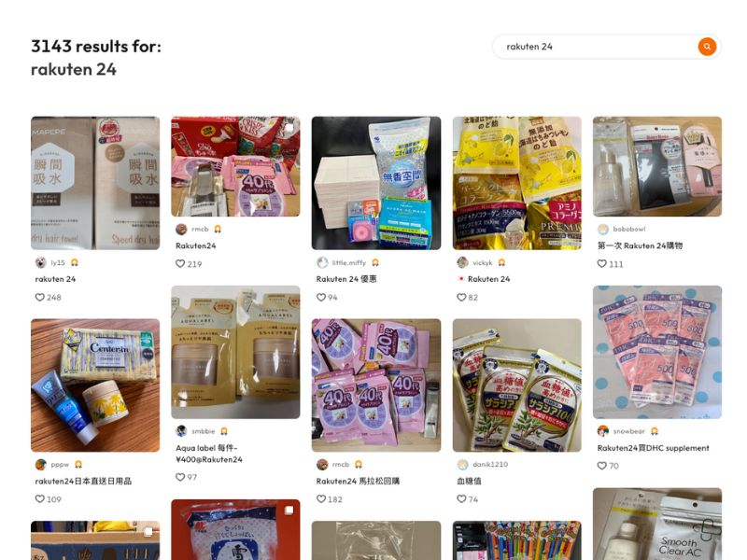Click the badge icon next to little.miffy
This screenshot has height=560, width=747.
375,262
